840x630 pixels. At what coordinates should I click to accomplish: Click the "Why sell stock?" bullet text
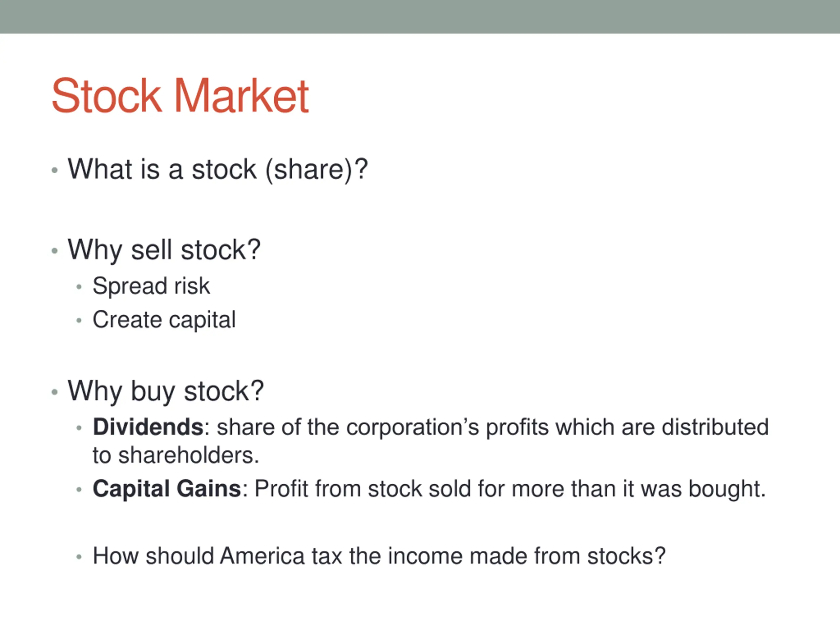point(164,250)
